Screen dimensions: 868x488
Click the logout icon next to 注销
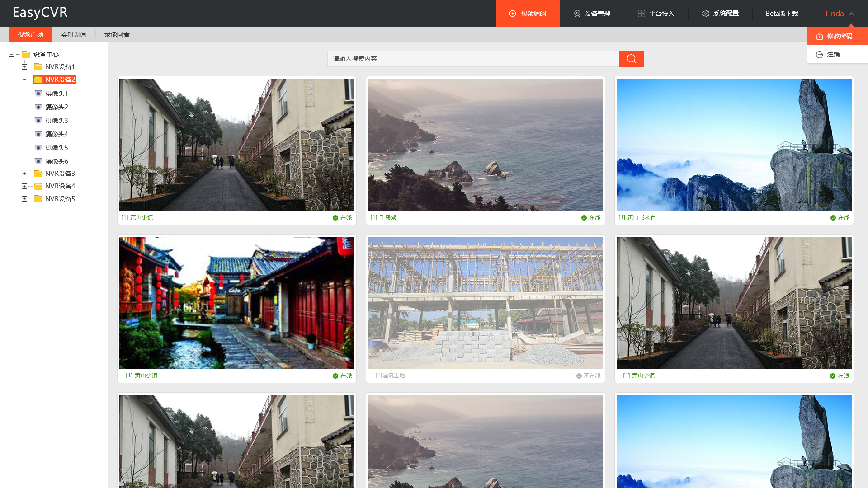tap(820, 54)
